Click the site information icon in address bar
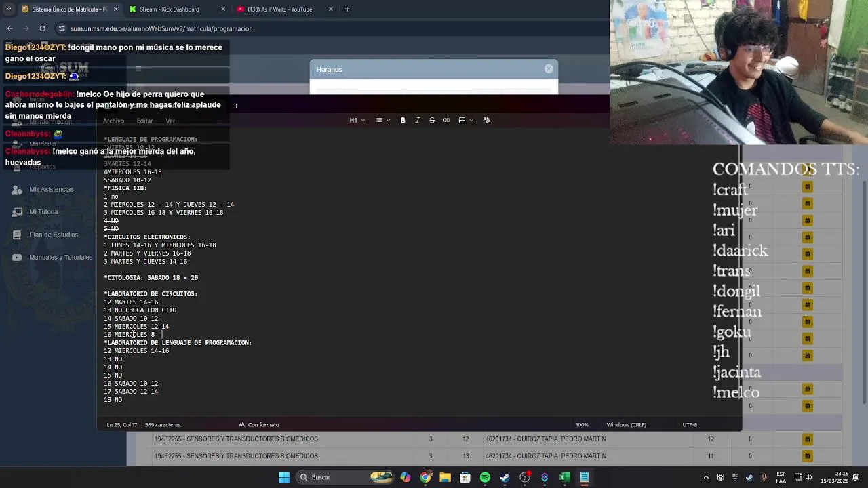Screen dimensions: 868x488 (62, 28)
